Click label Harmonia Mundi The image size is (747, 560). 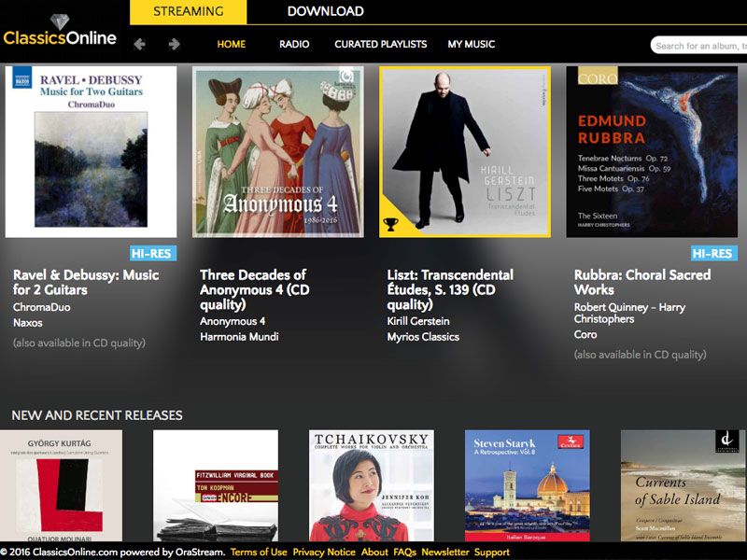tap(239, 337)
